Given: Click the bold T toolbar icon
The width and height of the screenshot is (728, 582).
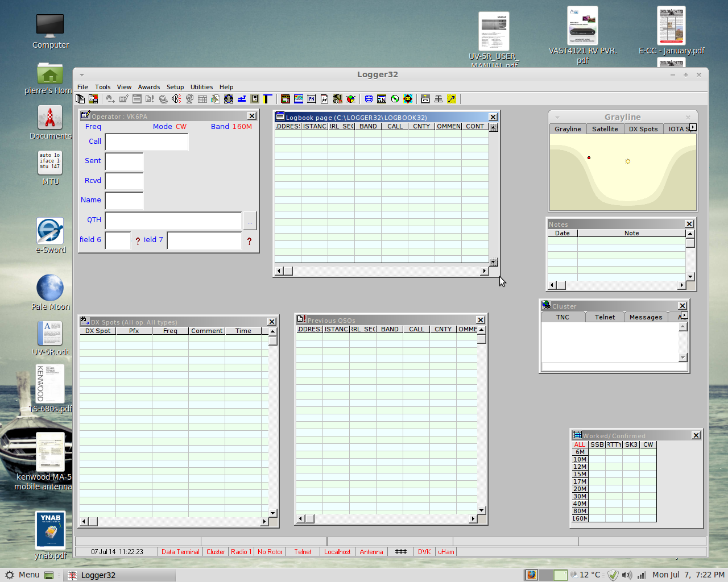Looking at the screenshot, I should tap(267, 99).
